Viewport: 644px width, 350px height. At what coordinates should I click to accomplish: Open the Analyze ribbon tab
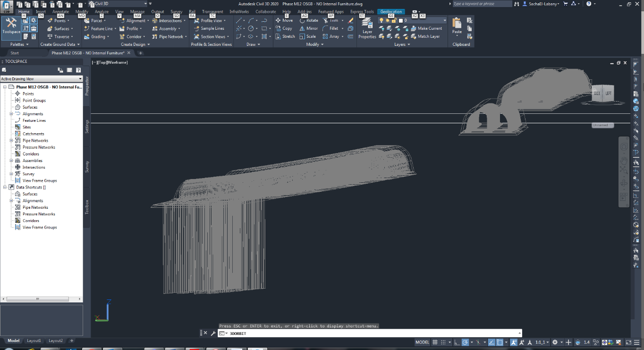coord(102,11)
